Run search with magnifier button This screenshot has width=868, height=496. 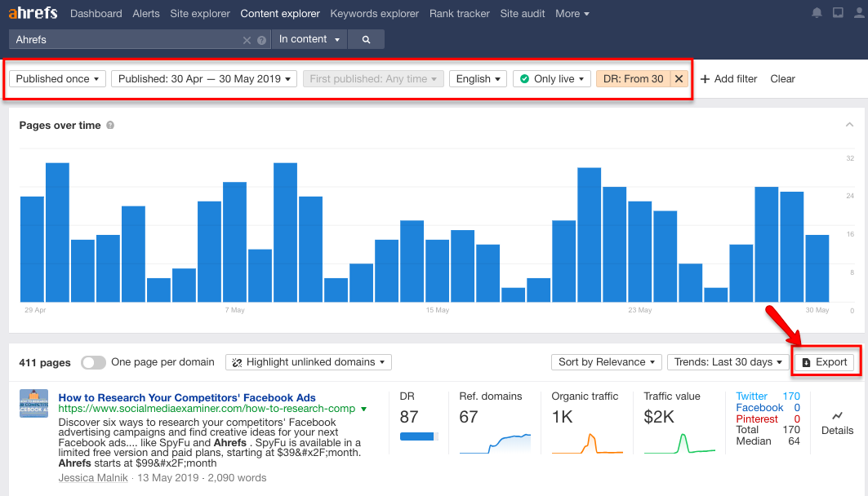[366, 39]
